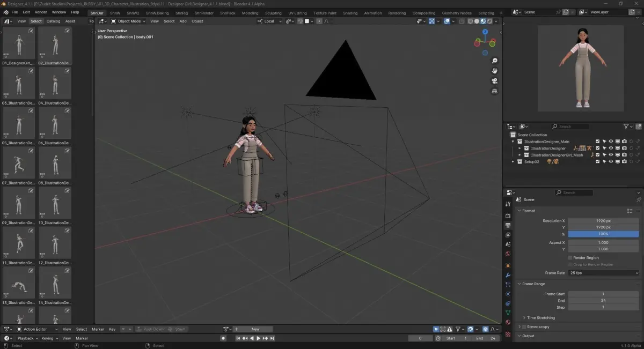Toggle selectability of IllustrationDesigner_Main collection
This screenshot has width=644, height=349.
point(604,142)
